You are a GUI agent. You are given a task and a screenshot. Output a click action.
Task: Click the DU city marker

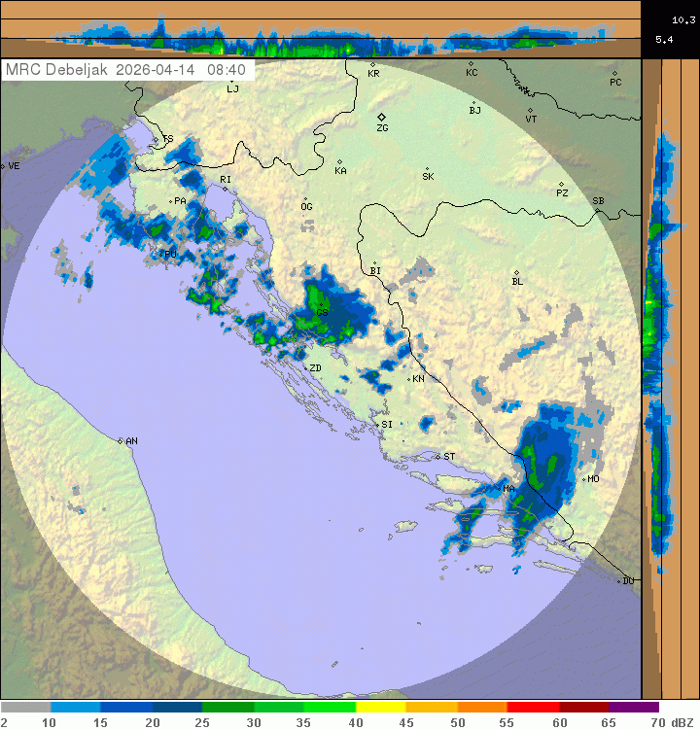pyautogui.click(x=619, y=580)
